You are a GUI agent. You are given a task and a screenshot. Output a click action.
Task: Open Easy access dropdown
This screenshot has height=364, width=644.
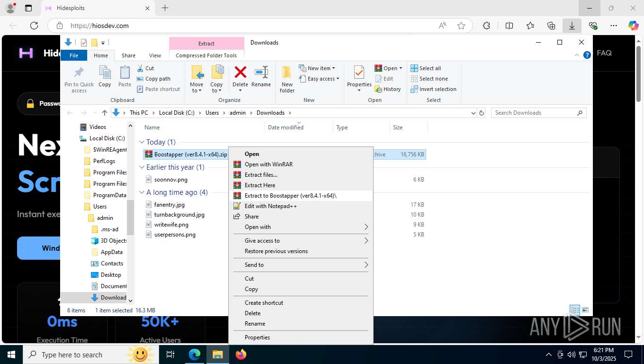319,79
